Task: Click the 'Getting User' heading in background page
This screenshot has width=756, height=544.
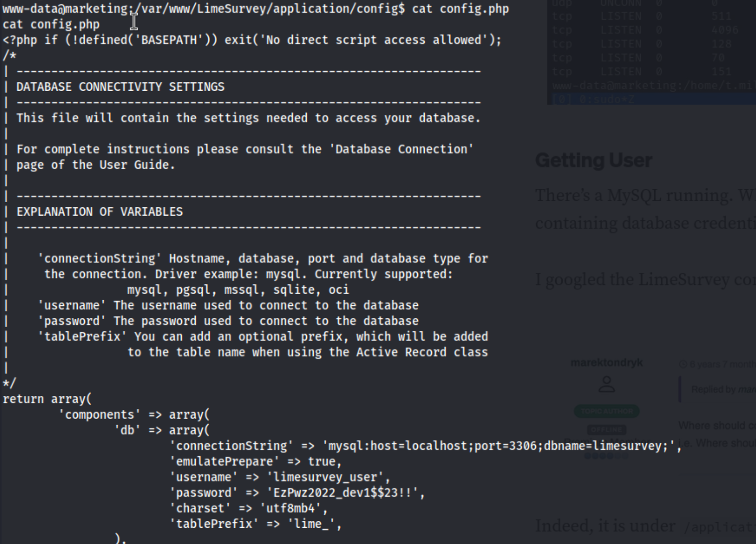Action: pyautogui.click(x=594, y=161)
